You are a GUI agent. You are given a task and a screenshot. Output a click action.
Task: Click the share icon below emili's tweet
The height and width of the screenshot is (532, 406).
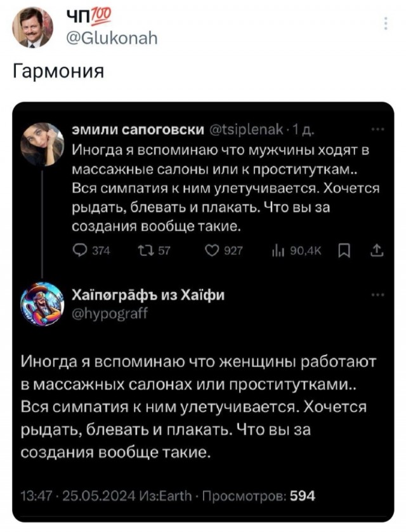tap(379, 251)
